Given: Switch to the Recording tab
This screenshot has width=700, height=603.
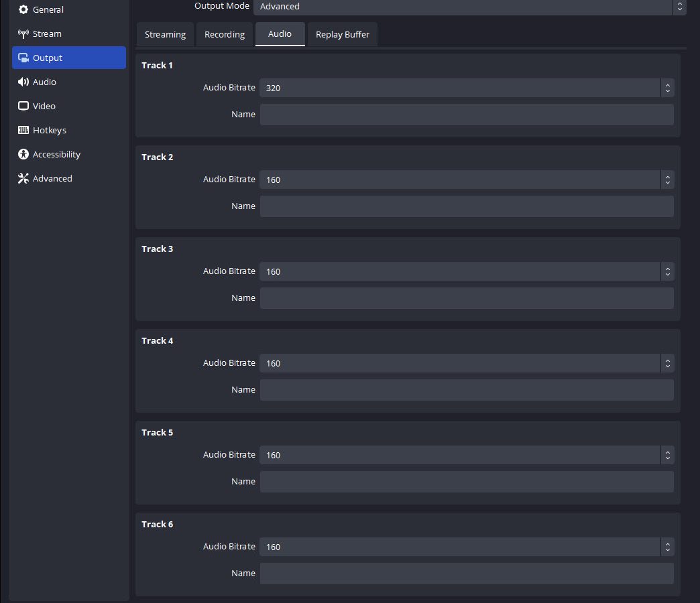Looking at the screenshot, I should pyautogui.click(x=225, y=35).
